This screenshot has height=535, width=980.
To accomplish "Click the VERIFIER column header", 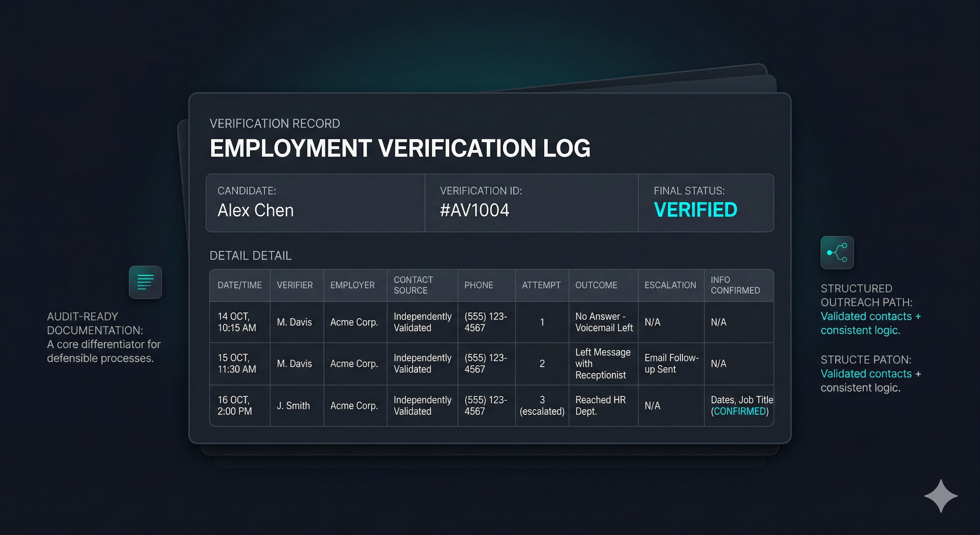I will pyautogui.click(x=294, y=285).
